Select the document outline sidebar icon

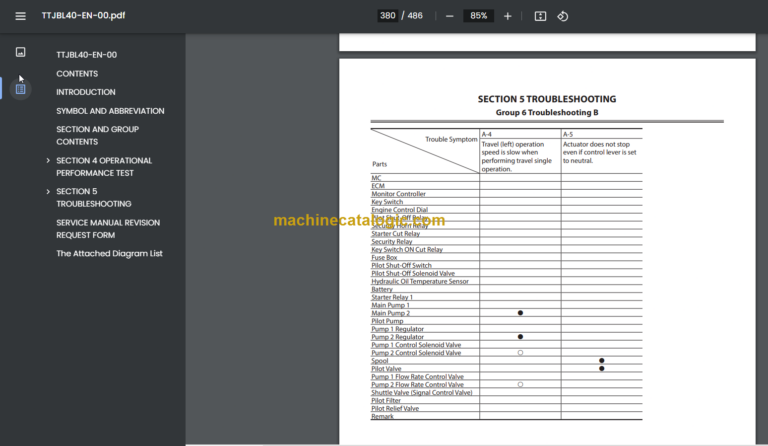point(20,89)
